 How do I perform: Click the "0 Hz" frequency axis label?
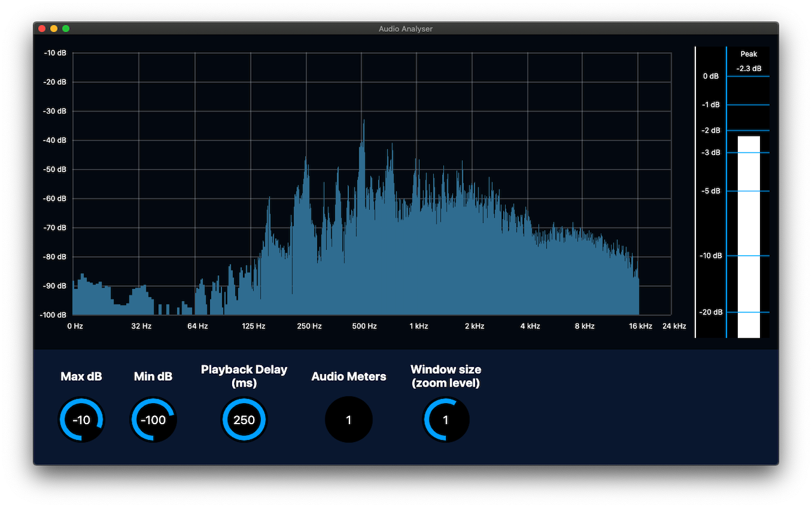75,326
